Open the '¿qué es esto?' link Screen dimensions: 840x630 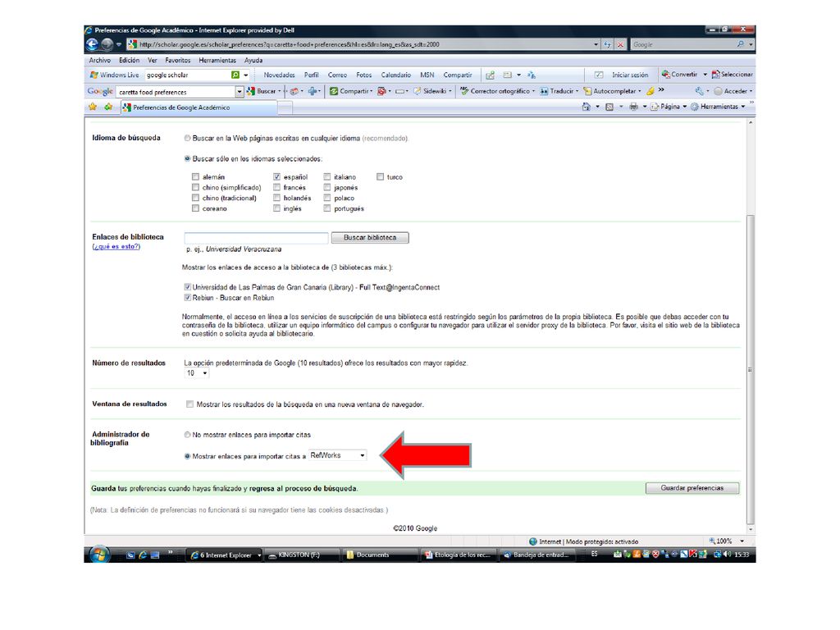(x=116, y=246)
